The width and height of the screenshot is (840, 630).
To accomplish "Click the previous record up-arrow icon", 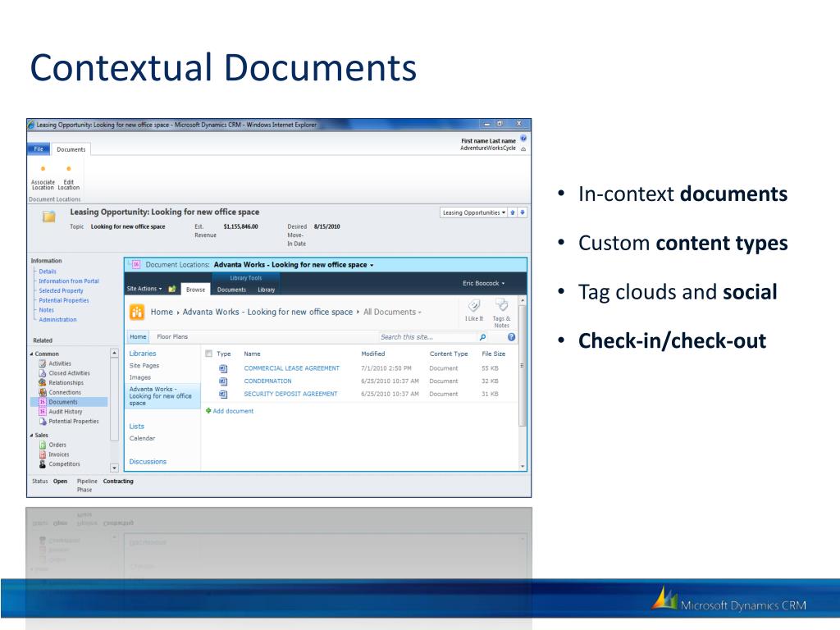I will coord(513,212).
